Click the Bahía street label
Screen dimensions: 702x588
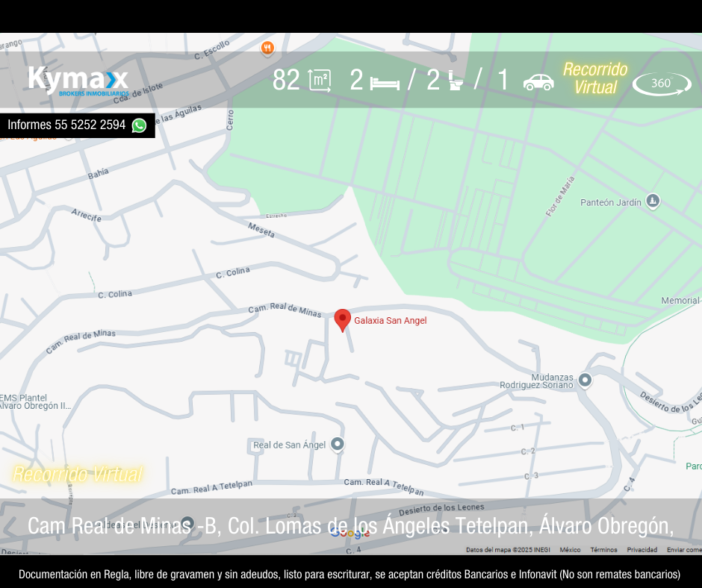click(x=98, y=174)
